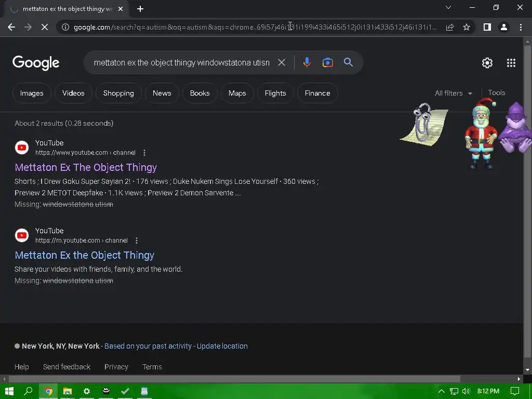
Task: Open Mettaton Ex The Object Thingy link
Action: click(86, 167)
